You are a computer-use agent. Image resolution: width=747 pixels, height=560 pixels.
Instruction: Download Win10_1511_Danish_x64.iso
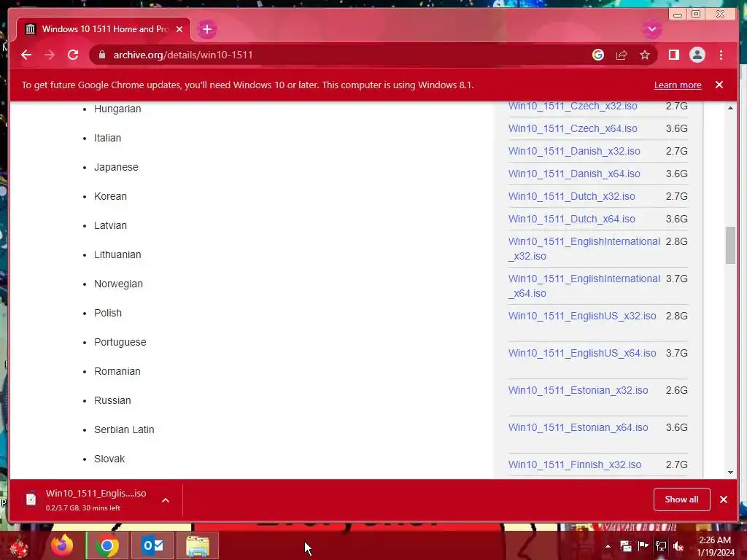(573, 174)
